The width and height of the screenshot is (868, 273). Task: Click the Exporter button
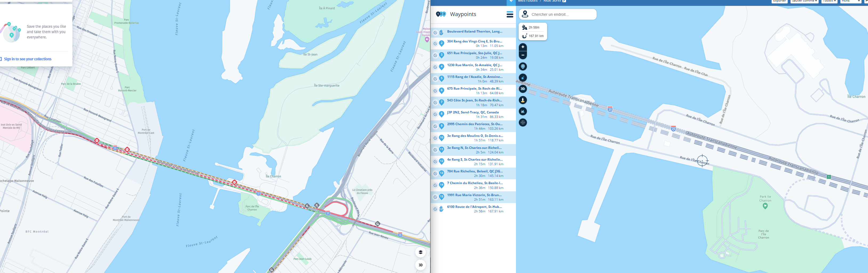[779, 1]
